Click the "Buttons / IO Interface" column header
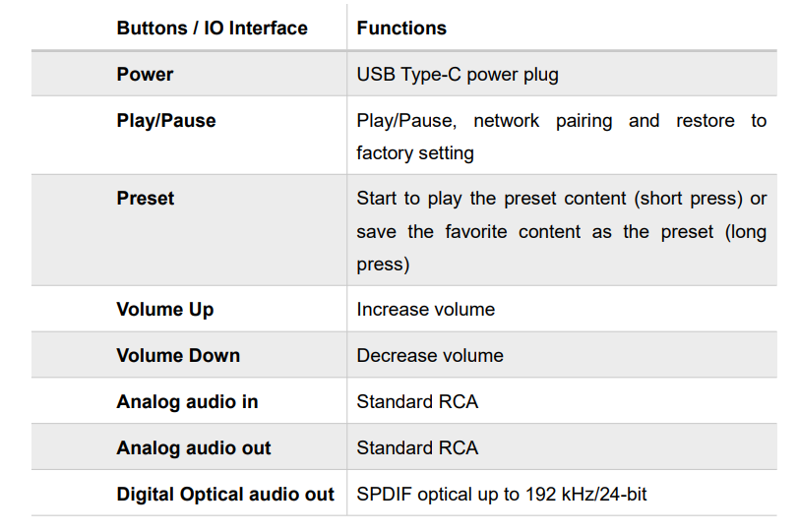The height and width of the screenshot is (532, 799). pos(212,28)
